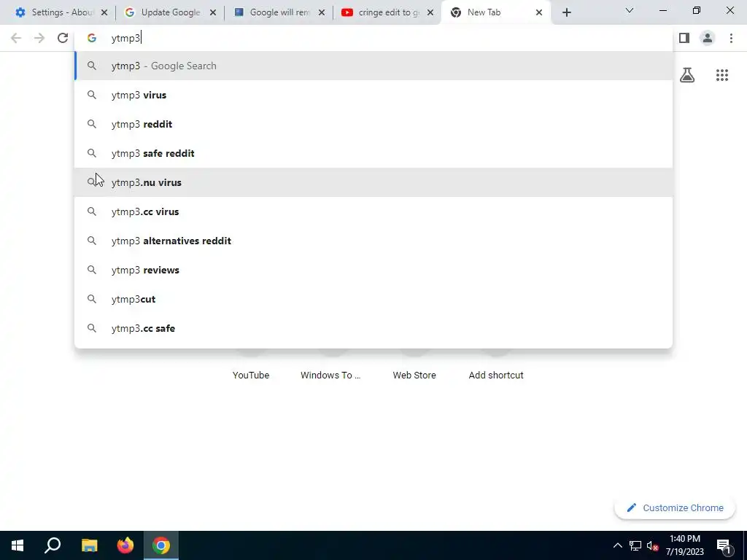This screenshot has height=560, width=747.
Task: Close the New Tab tab
Action: point(539,13)
